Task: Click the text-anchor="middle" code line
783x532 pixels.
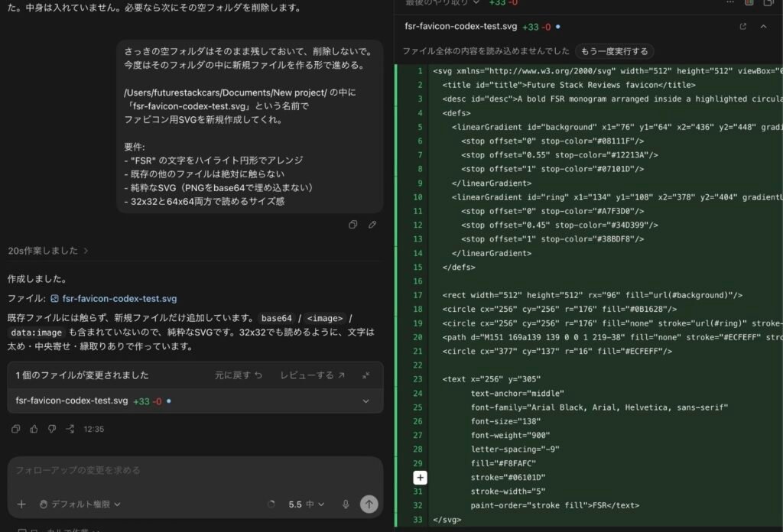Action: pyautogui.click(x=518, y=393)
